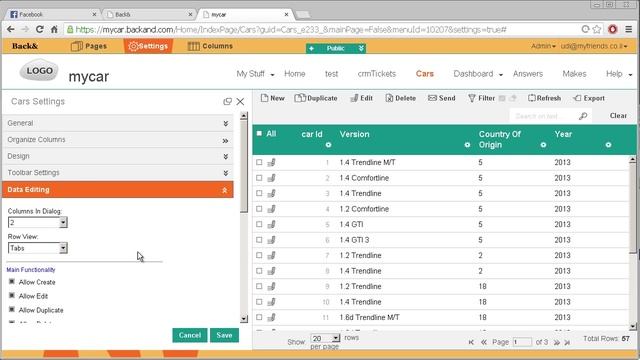
Task: Expand the Design settings section
Action: pyautogui.click(x=118, y=156)
